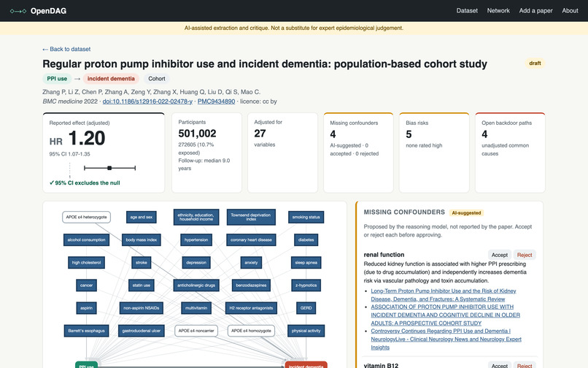Select the alcohol consumption node
The width and height of the screenshot is (588, 368).
(86, 240)
